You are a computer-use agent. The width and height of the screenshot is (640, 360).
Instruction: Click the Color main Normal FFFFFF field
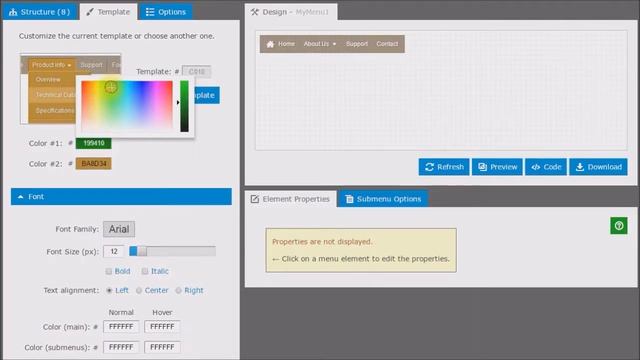pos(121,327)
